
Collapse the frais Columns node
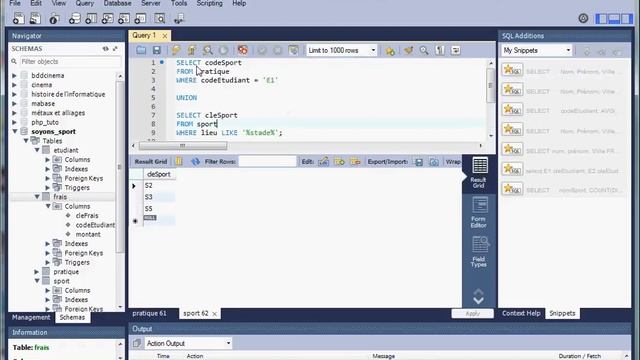pyautogui.click(x=48, y=206)
